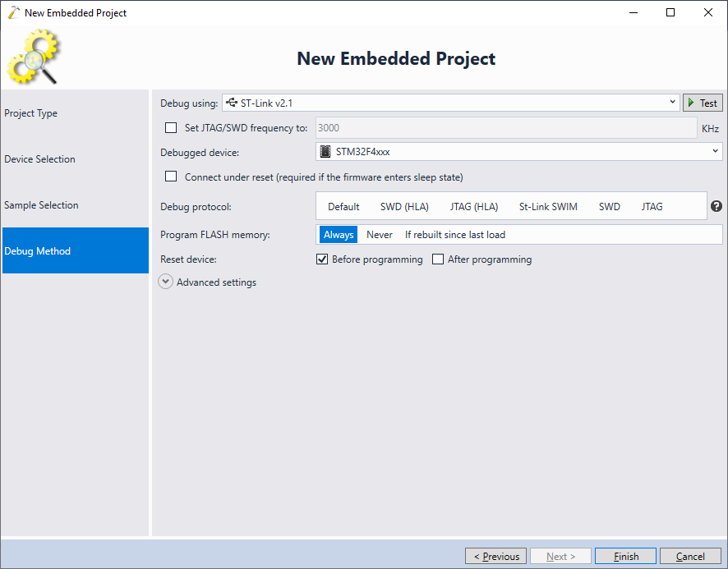Minimize the New Embedded Project window
728x569 pixels.
click(634, 12)
